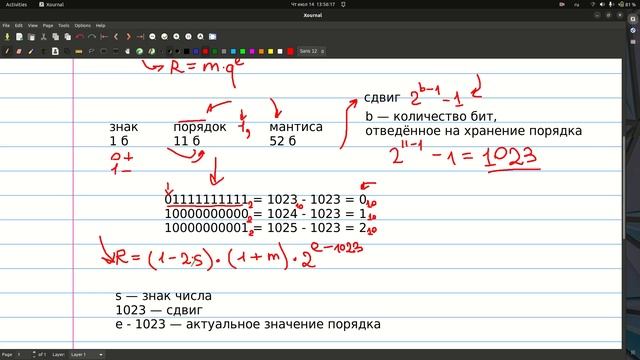Click the Default tool options icon

tap(140, 51)
